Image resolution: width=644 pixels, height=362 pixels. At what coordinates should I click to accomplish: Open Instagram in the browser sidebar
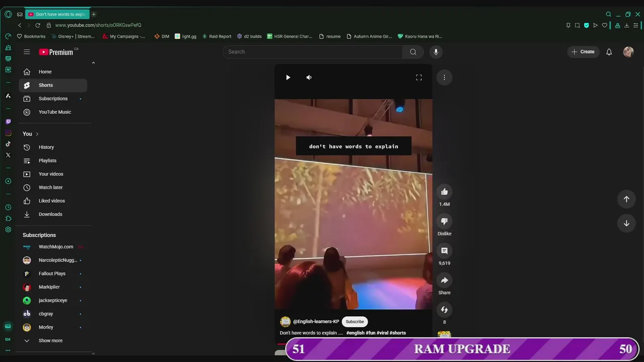point(8,133)
